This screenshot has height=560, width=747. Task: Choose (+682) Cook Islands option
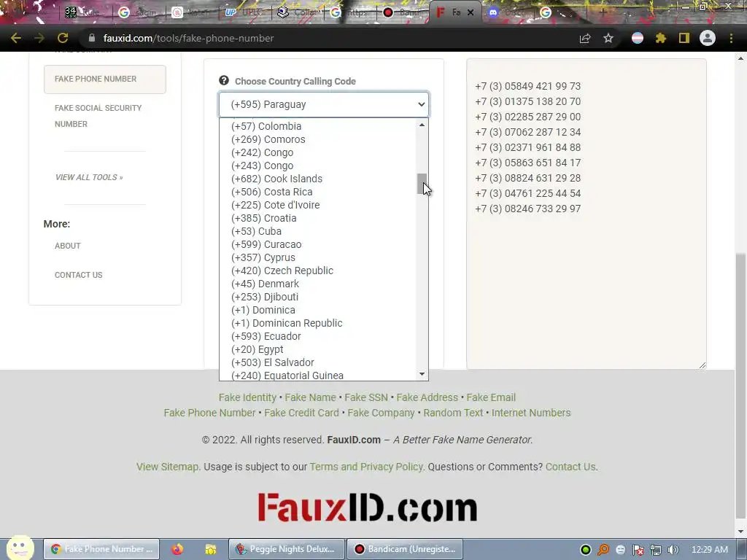click(317, 179)
